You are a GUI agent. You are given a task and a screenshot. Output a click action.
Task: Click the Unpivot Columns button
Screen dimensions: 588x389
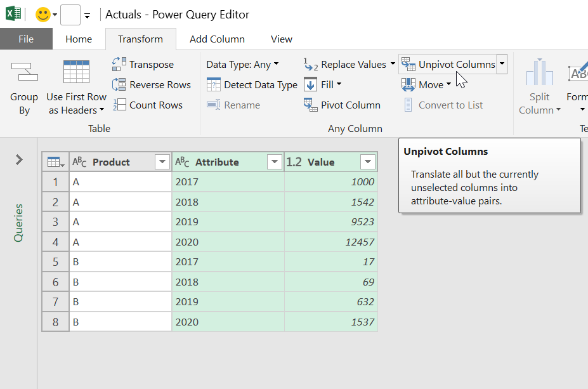click(x=449, y=64)
